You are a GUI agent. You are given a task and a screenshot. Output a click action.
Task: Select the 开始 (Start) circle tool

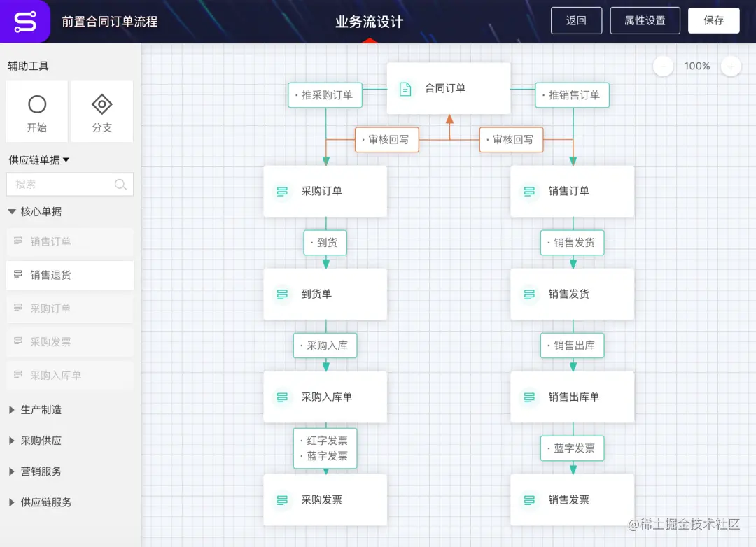(36, 111)
